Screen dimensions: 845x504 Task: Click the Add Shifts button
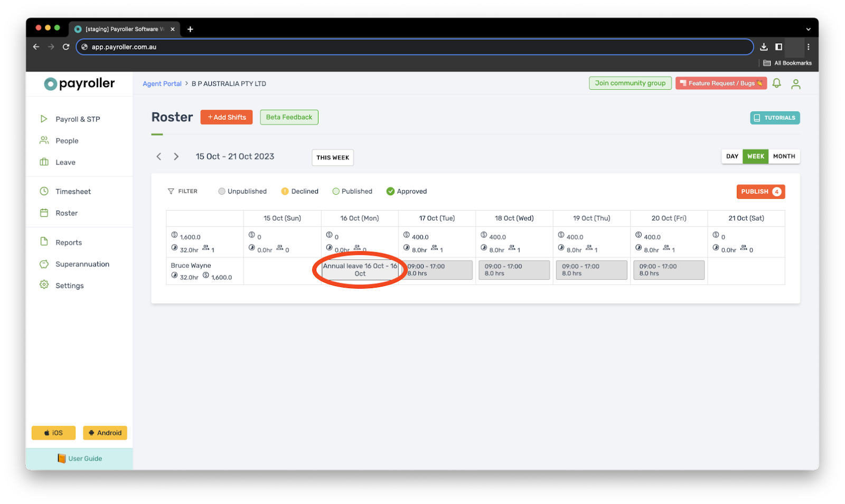point(226,117)
